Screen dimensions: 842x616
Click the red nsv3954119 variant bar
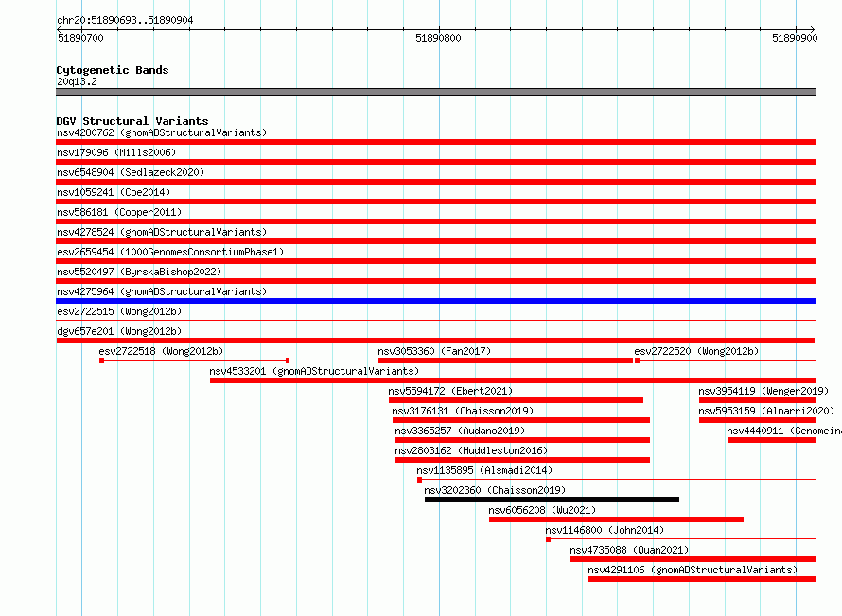point(757,400)
